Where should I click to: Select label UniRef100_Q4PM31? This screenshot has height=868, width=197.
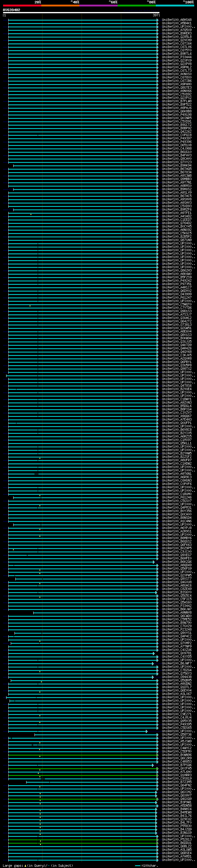point(177,507)
